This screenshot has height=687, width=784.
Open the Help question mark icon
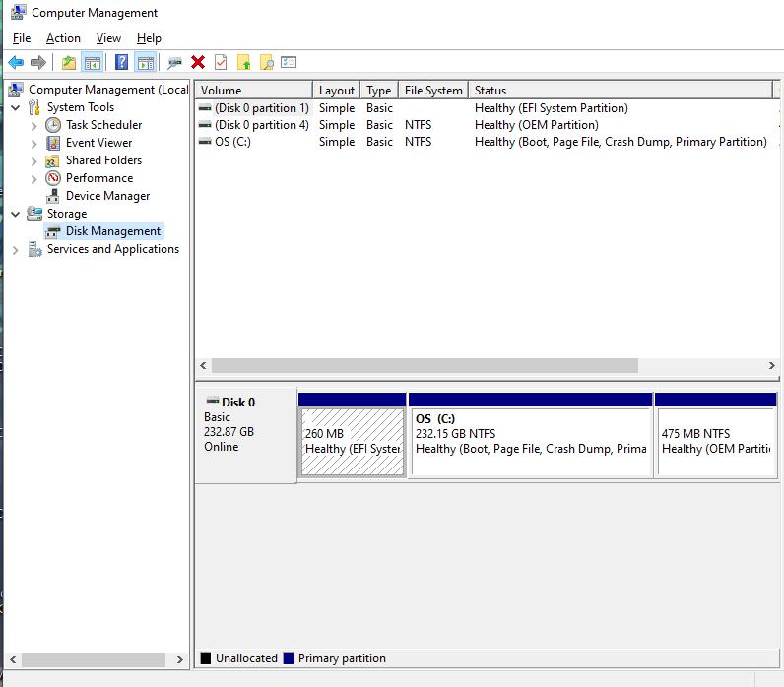point(121,62)
